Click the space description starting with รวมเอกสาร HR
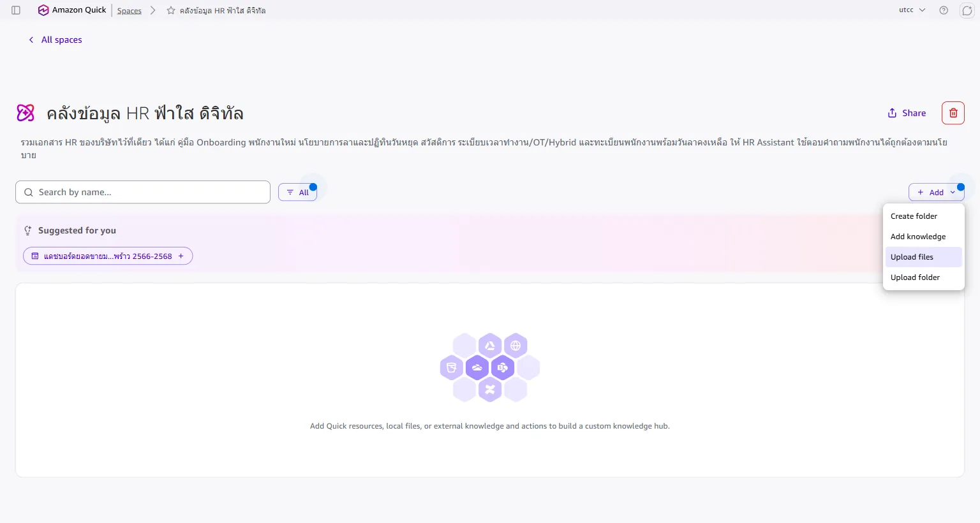This screenshot has height=523, width=980. point(484,148)
